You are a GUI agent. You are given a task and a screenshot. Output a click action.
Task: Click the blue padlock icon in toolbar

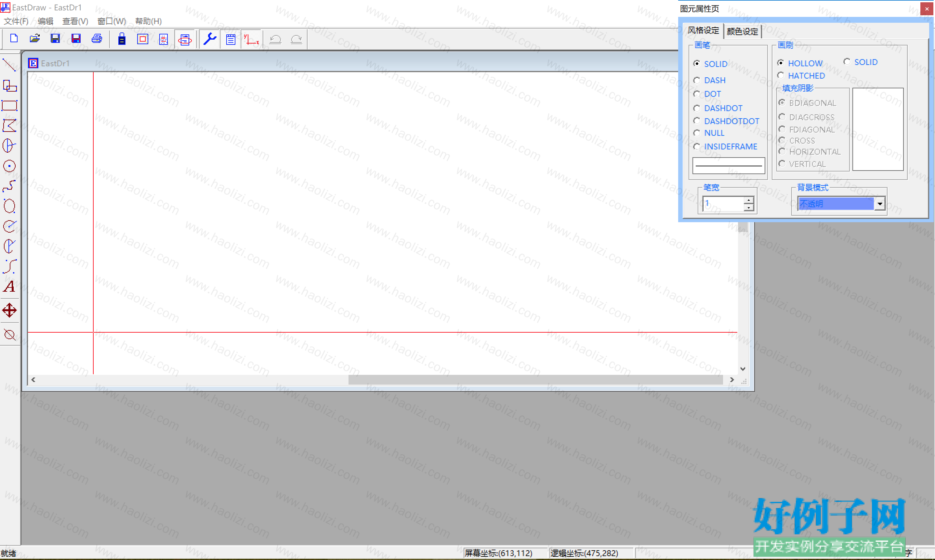122,39
